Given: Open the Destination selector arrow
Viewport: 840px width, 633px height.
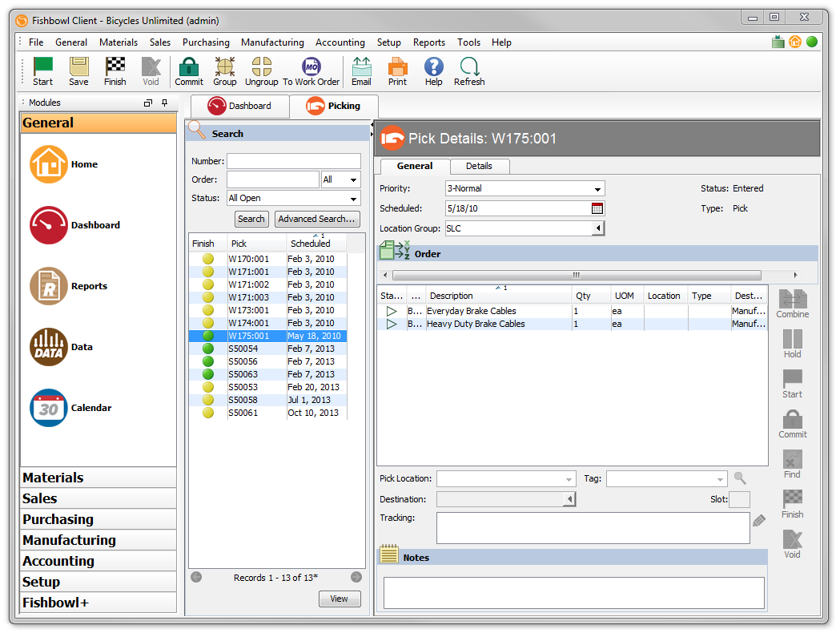Looking at the screenshot, I should (x=569, y=499).
